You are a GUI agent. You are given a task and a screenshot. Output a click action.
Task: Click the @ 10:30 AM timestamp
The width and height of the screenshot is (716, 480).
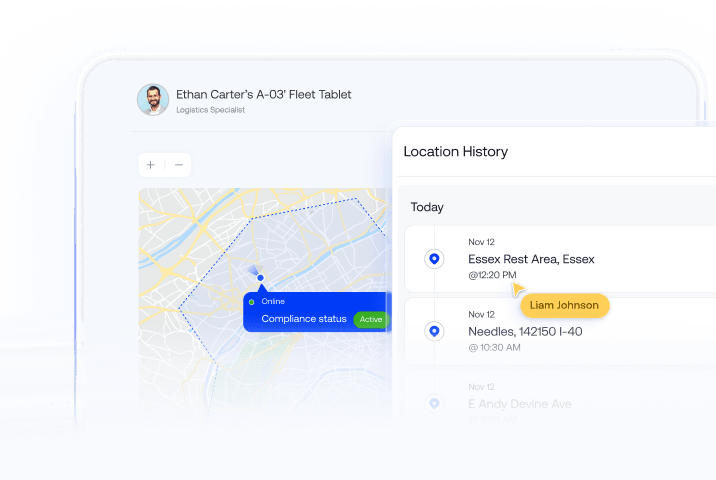[x=495, y=348]
